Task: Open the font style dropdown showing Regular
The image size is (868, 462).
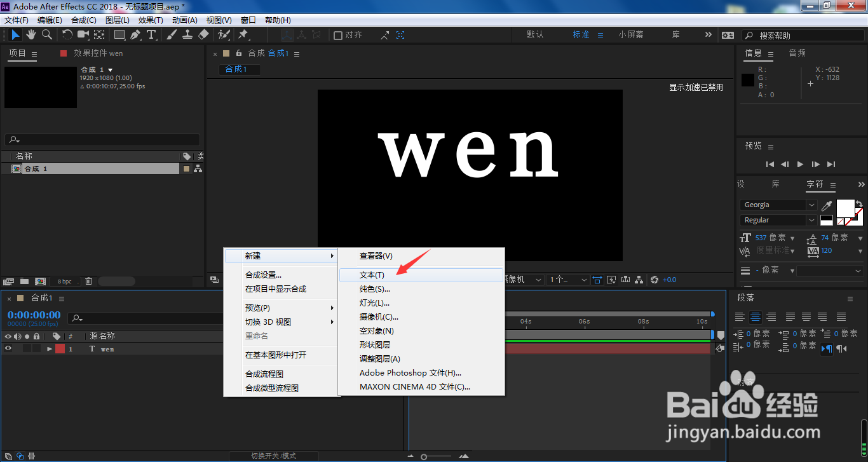Action: tap(811, 220)
